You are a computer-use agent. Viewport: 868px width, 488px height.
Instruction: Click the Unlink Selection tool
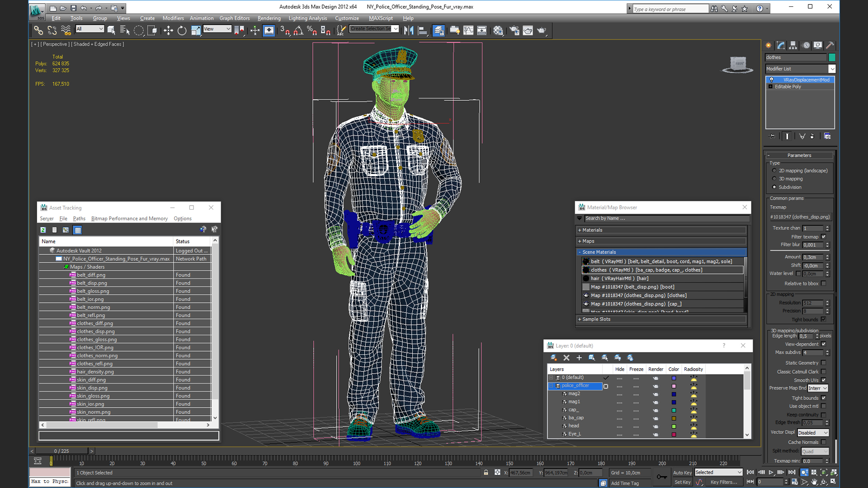pos(52,30)
